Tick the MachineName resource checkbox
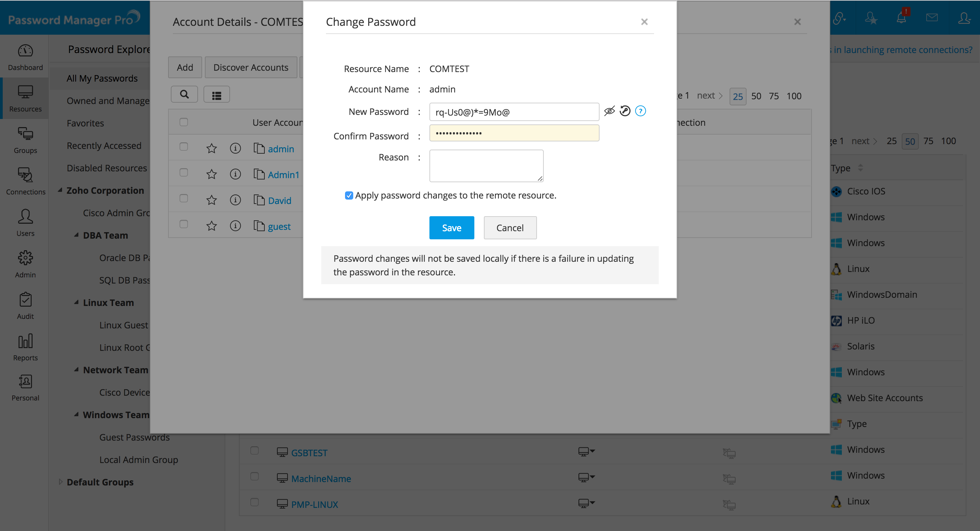980x531 pixels. pos(255,477)
